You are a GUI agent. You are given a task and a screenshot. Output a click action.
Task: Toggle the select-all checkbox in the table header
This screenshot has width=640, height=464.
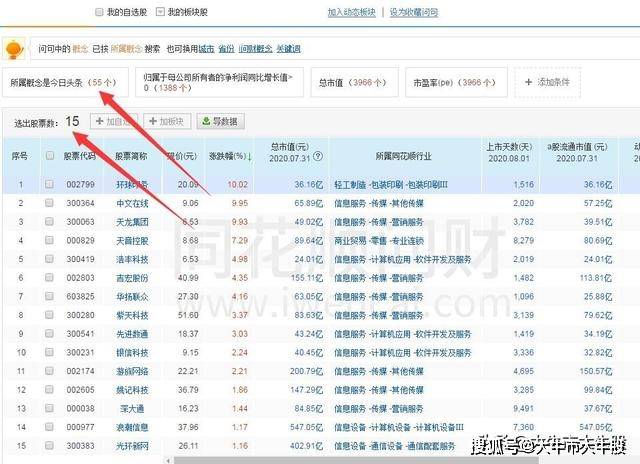49,155
